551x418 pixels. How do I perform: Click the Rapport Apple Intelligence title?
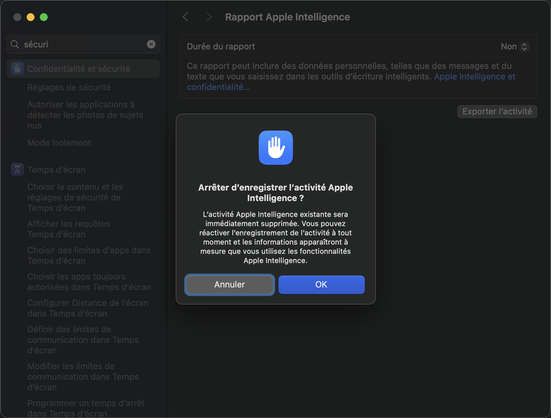[x=287, y=17]
